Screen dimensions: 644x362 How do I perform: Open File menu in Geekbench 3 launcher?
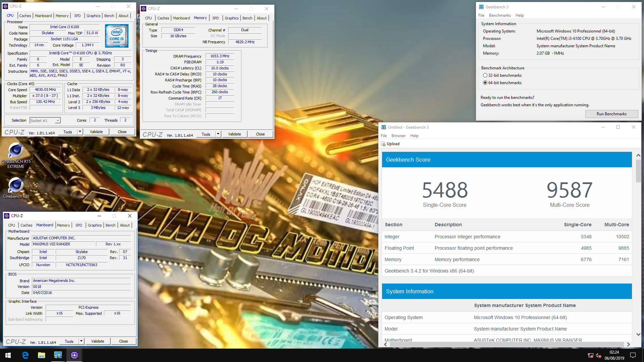[x=481, y=15]
